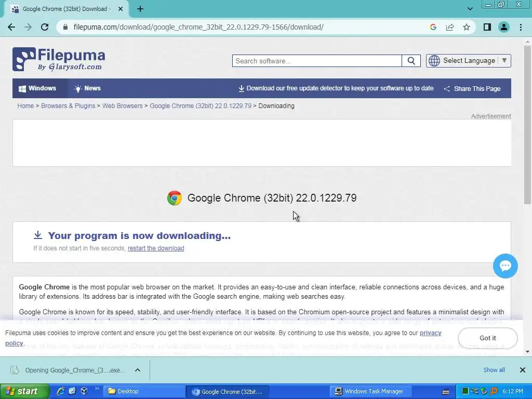Open the Web Browsers breadcrumb

(123, 106)
